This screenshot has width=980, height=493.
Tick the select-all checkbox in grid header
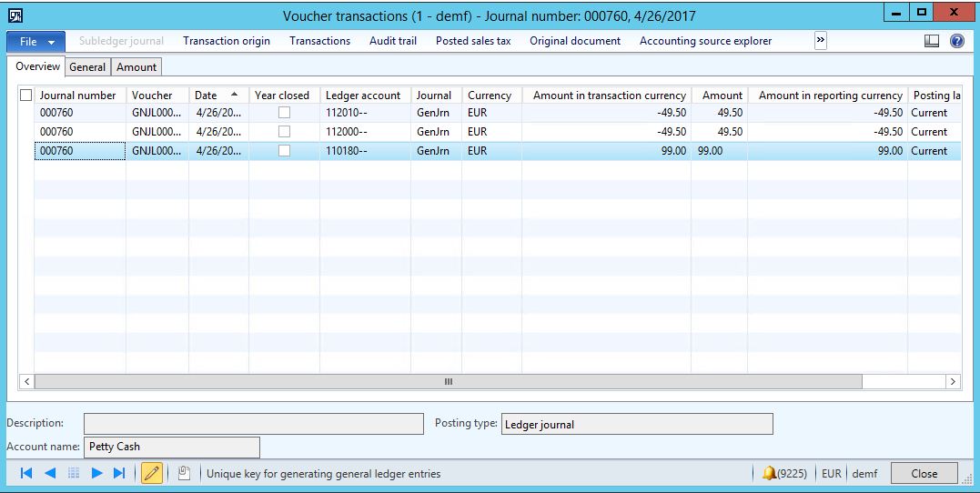click(x=25, y=96)
